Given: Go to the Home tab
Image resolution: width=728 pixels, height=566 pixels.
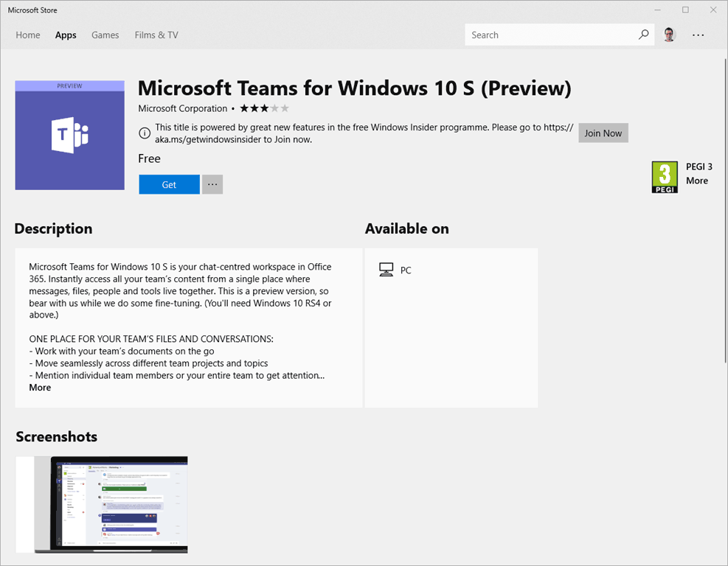Looking at the screenshot, I should pyautogui.click(x=28, y=35).
